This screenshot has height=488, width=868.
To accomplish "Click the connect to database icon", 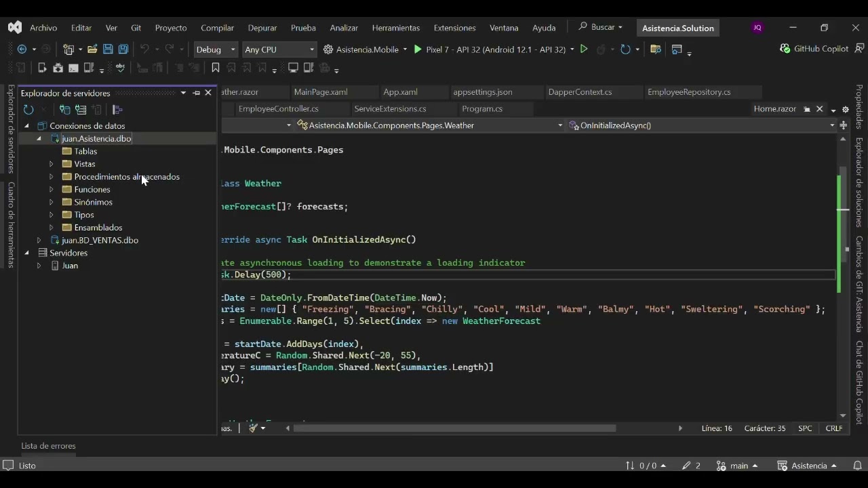I will coord(65,110).
